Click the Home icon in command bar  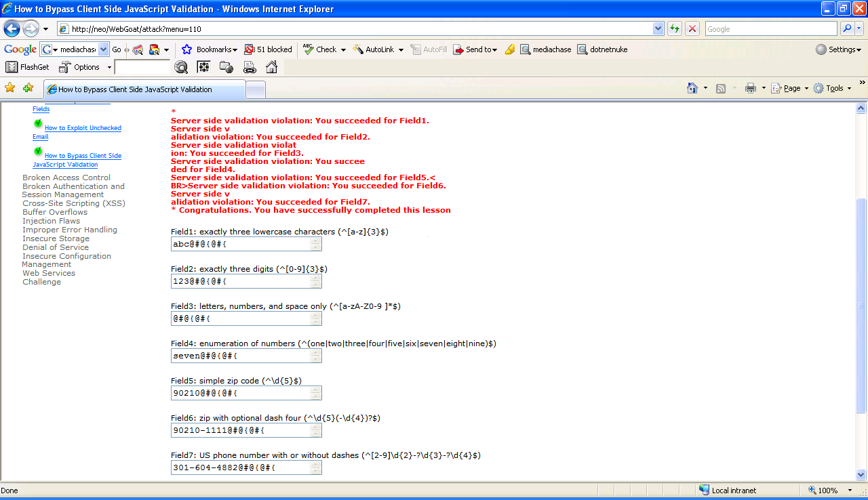pyautogui.click(x=692, y=88)
